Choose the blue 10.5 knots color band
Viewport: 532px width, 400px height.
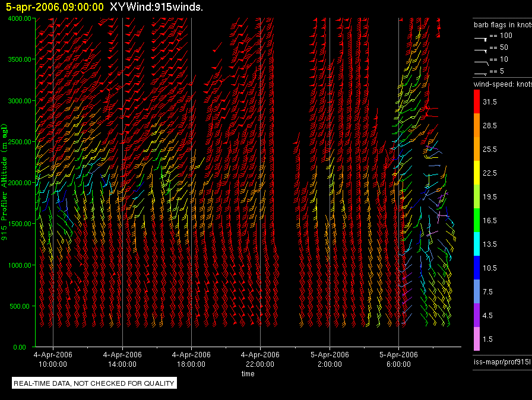pyautogui.click(x=476, y=268)
